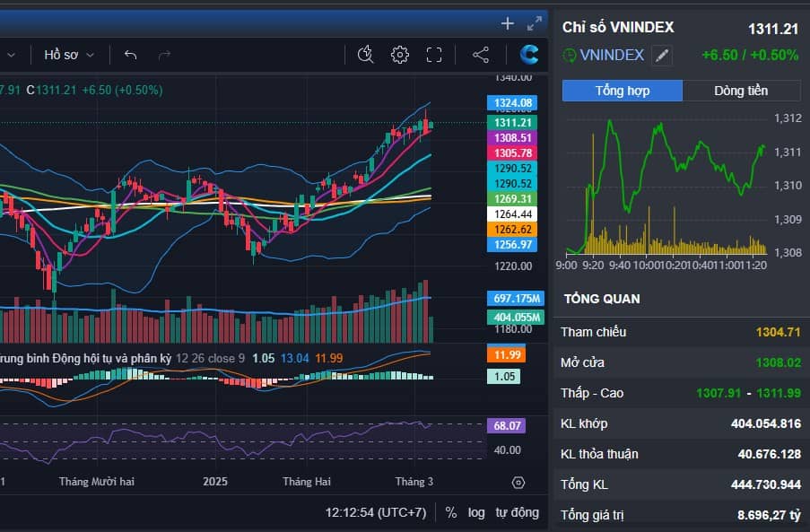Click the low value 1307.91
The width and height of the screenshot is (810, 532).
pos(719,393)
